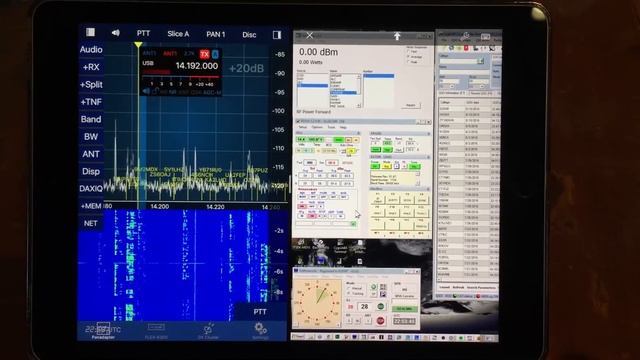Image resolution: width=640 pixels, height=360 pixels.
Task: Toggle the slice lock icon
Action: pos(155,91)
